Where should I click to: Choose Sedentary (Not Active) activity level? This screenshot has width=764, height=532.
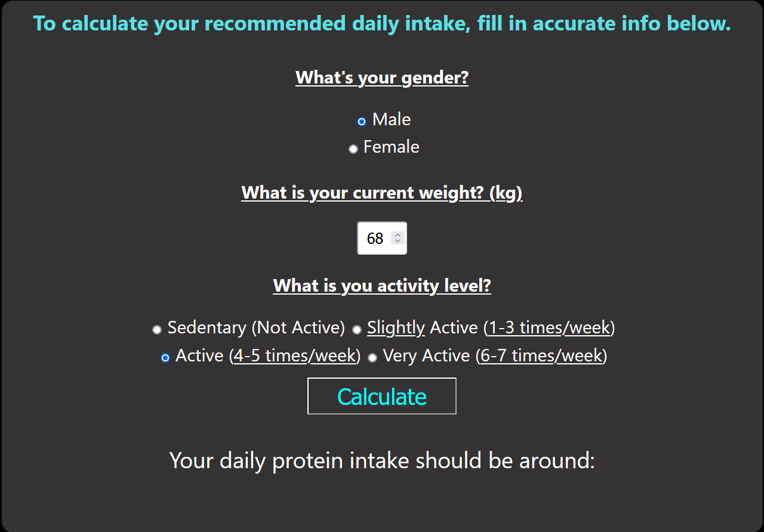pyautogui.click(x=156, y=329)
